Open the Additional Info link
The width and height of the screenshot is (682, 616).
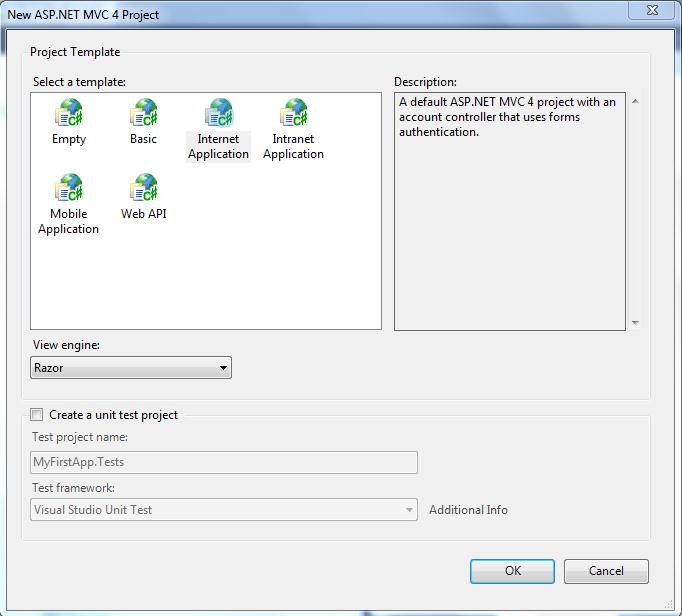(468, 510)
